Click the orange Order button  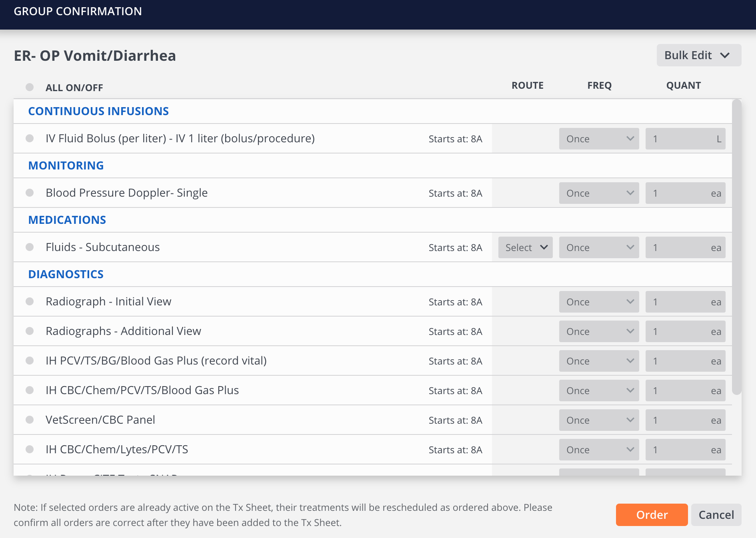pos(652,515)
